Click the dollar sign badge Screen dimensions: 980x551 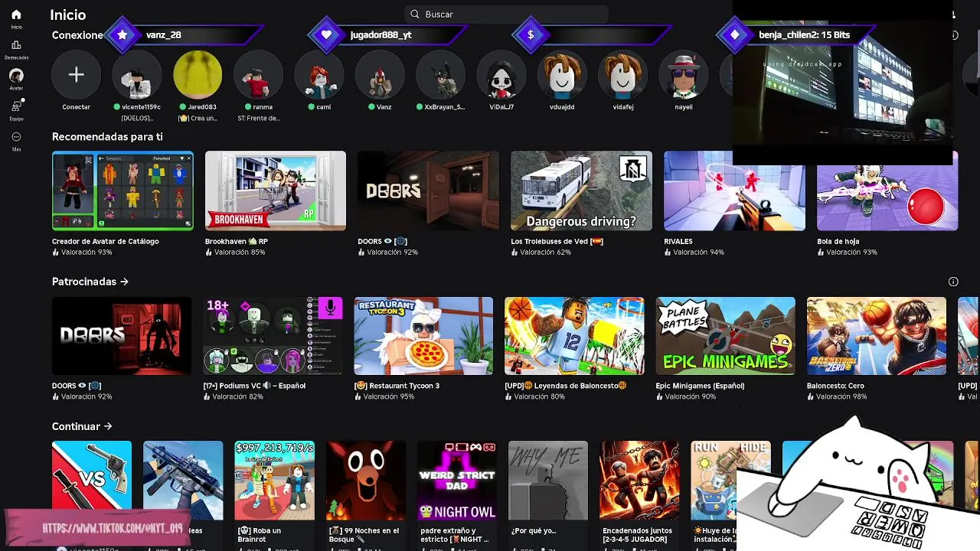[x=531, y=35]
